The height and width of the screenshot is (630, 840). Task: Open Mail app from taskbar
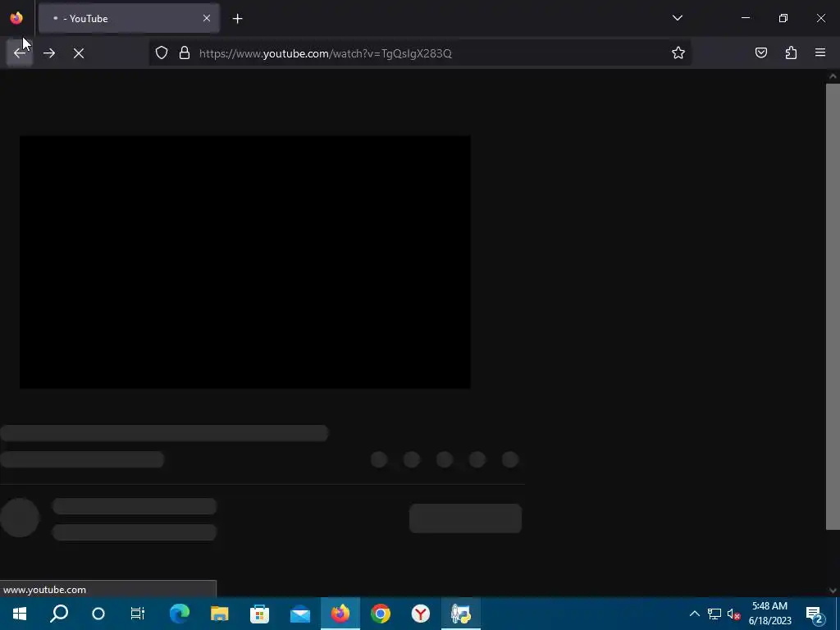click(300, 614)
